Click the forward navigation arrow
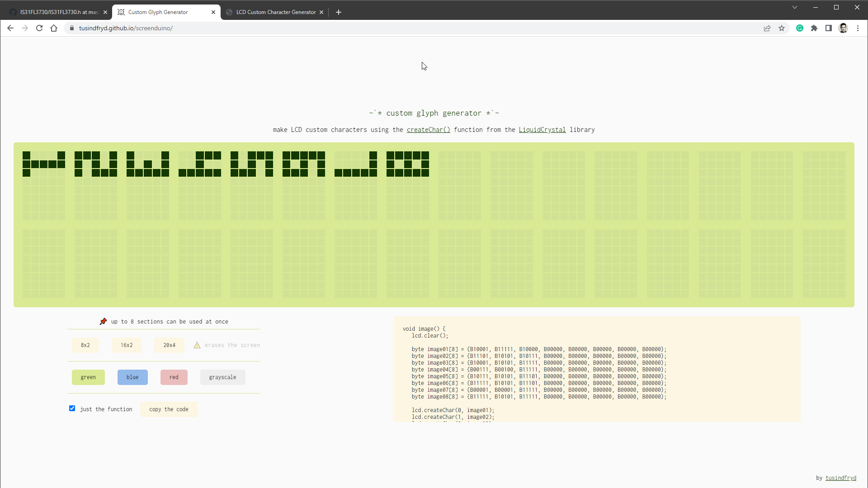The image size is (868, 488). tap(24, 28)
